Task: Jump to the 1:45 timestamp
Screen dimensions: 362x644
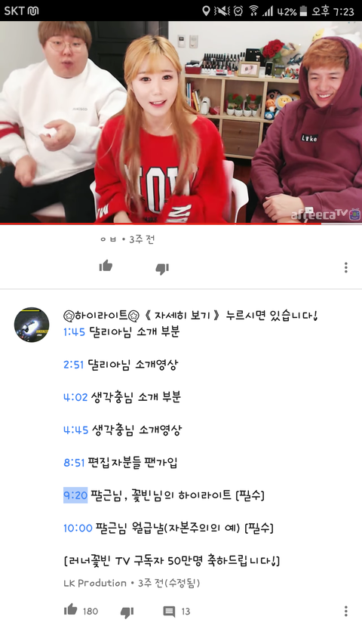Action: pyautogui.click(x=75, y=332)
